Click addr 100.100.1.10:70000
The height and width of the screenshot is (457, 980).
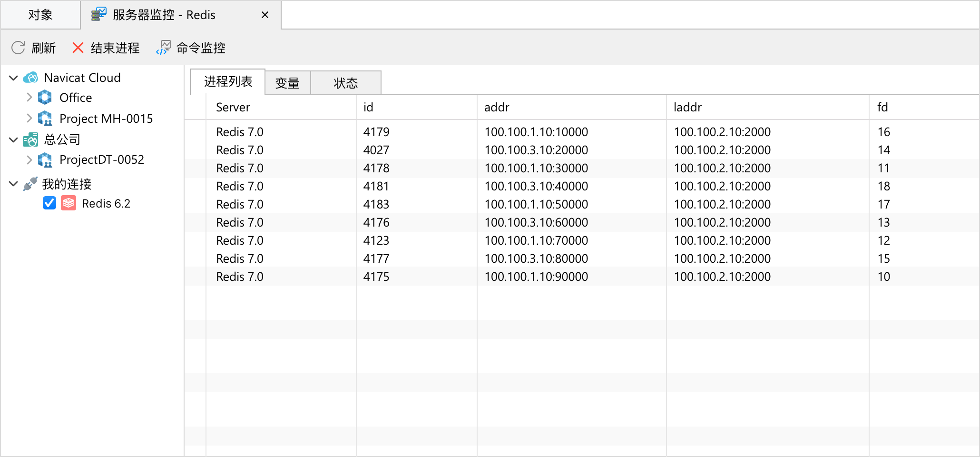(x=536, y=240)
